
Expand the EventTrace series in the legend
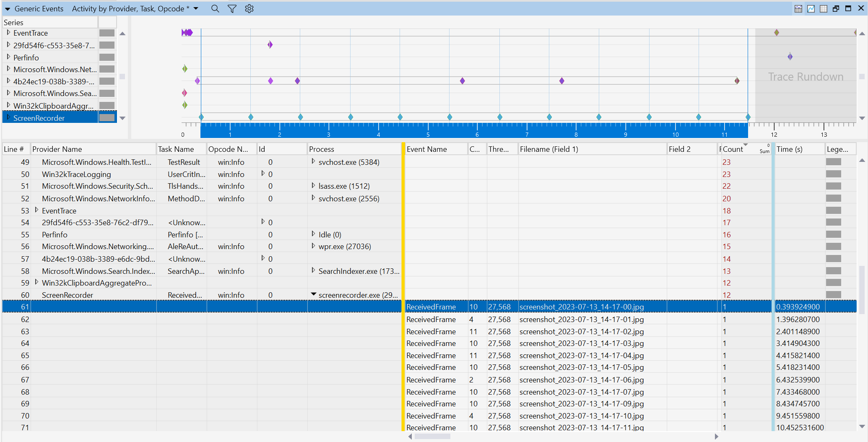[x=8, y=33]
